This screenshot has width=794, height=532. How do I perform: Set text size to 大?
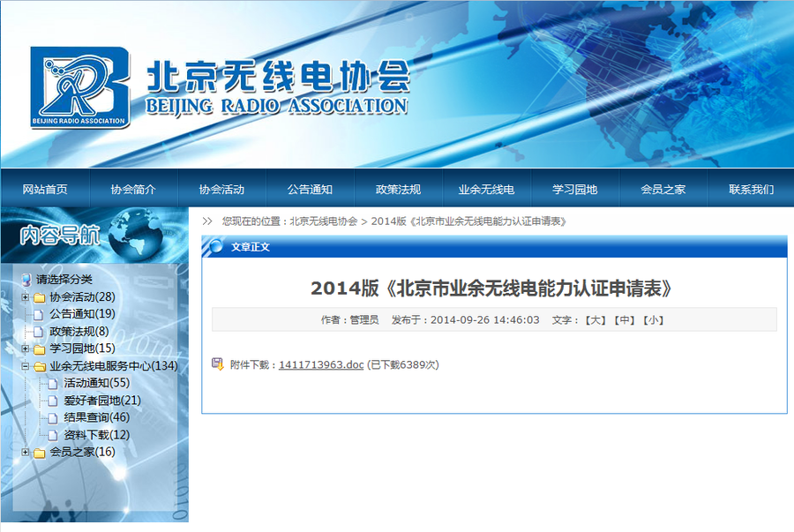pyautogui.click(x=595, y=320)
